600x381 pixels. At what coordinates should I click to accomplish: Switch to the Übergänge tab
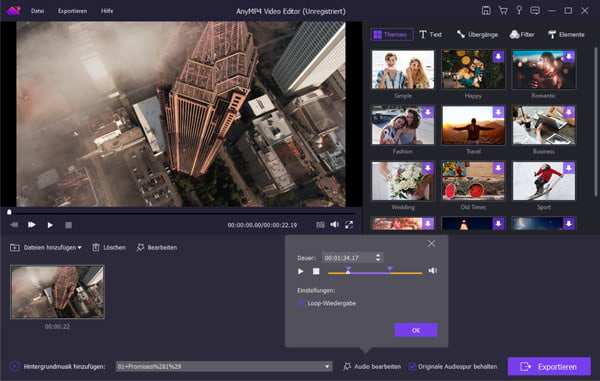477,34
